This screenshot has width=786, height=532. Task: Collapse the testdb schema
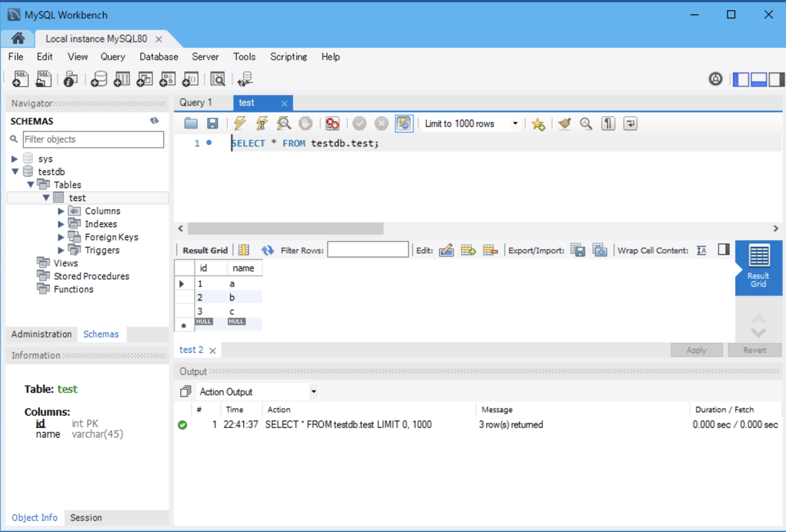14,172
